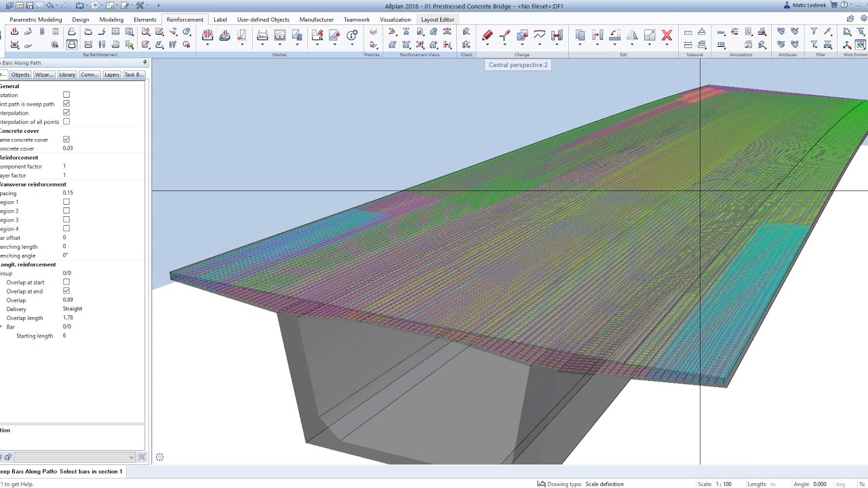
Task: Click the viewport options icon below the palette
Action: pos(159,457)
